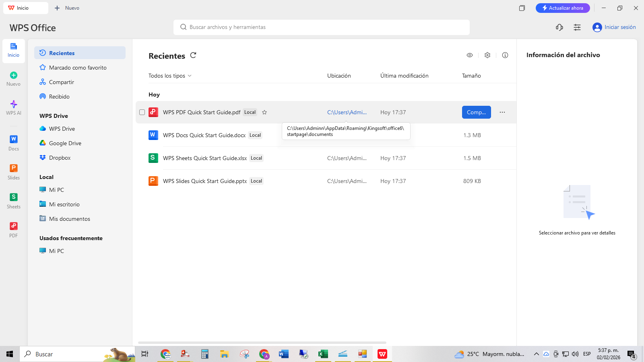Open WPS AI from the sidebar
The height and width of the screenshot is (362, 644).
coord(14,108)
